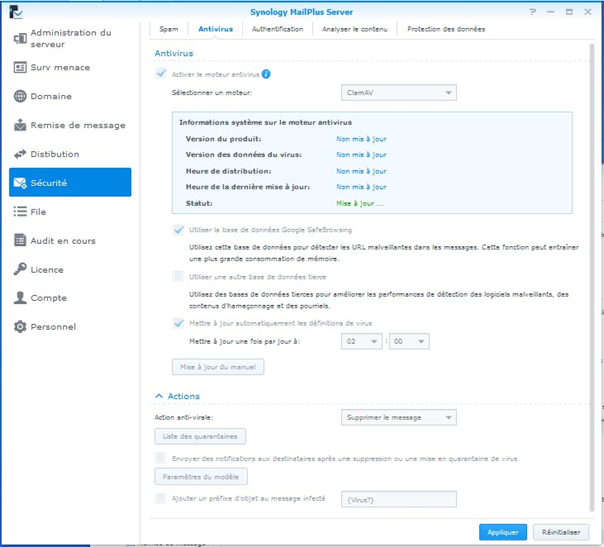Click the Personnel gear icon

20,327
